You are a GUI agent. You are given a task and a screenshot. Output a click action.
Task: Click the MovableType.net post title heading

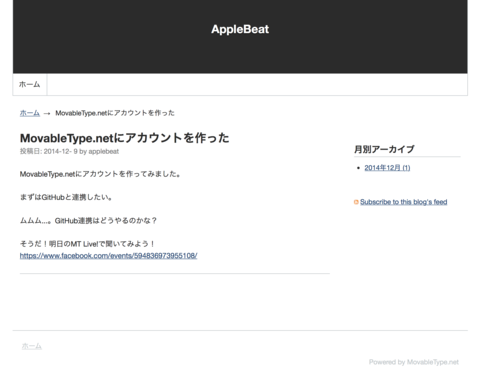[x=124, y=138]
